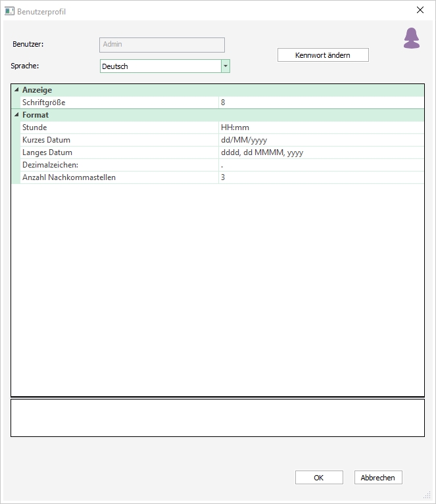Click the resize grip in bottom-right corner

pyautogui.click(x=427, y=495)
